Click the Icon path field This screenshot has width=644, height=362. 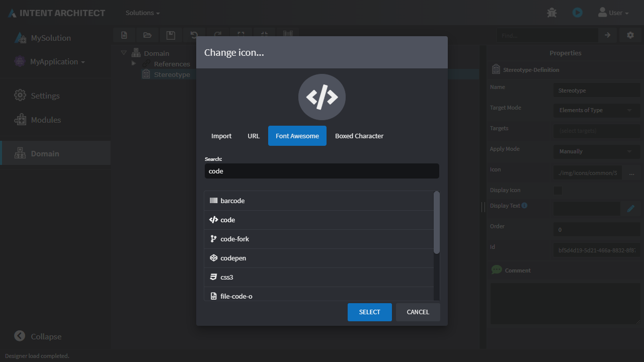click(587, 173)
